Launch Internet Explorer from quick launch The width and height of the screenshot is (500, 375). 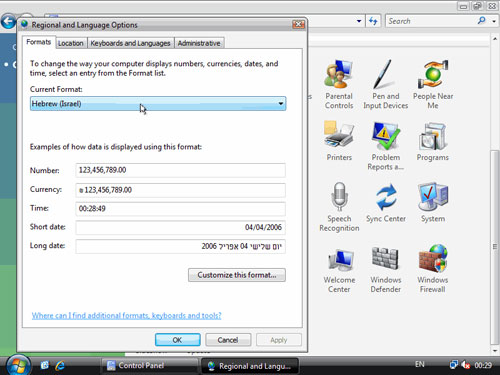[x=60, y=366]
